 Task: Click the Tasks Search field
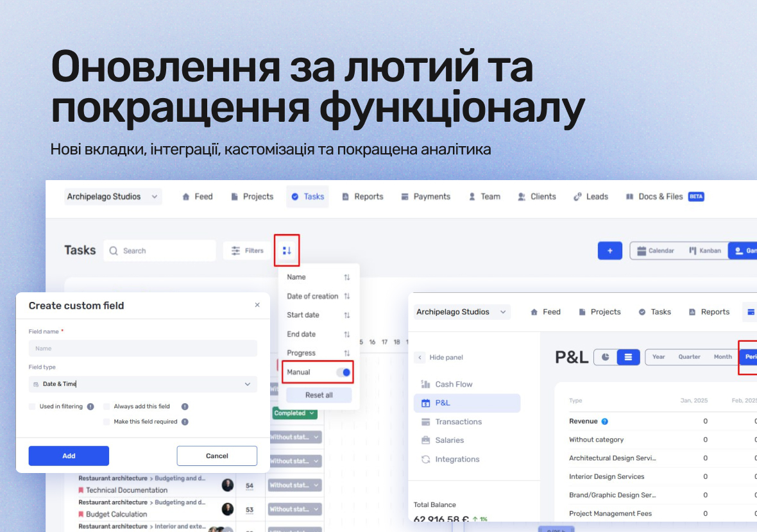(159, 251)
